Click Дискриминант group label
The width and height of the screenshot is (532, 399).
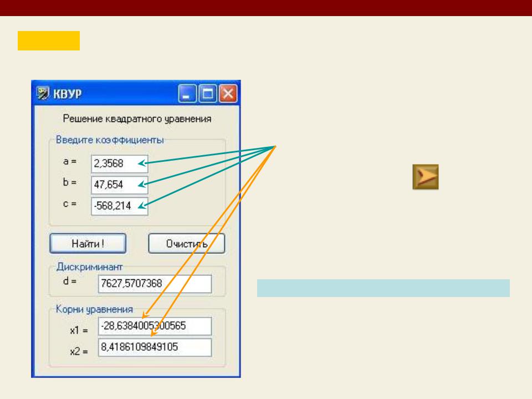(x=89, y=267)
